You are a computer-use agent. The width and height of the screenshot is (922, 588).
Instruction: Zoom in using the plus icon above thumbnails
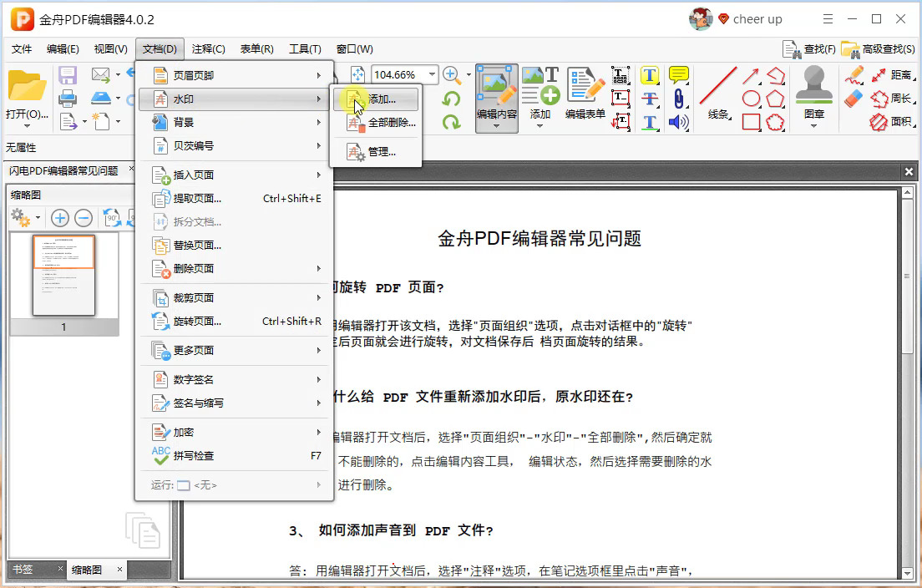pyautogui.click(x=59, y=217)
